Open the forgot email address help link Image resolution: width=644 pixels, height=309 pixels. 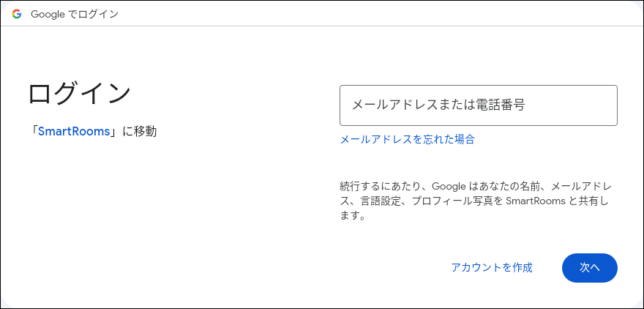pos(407,139)
